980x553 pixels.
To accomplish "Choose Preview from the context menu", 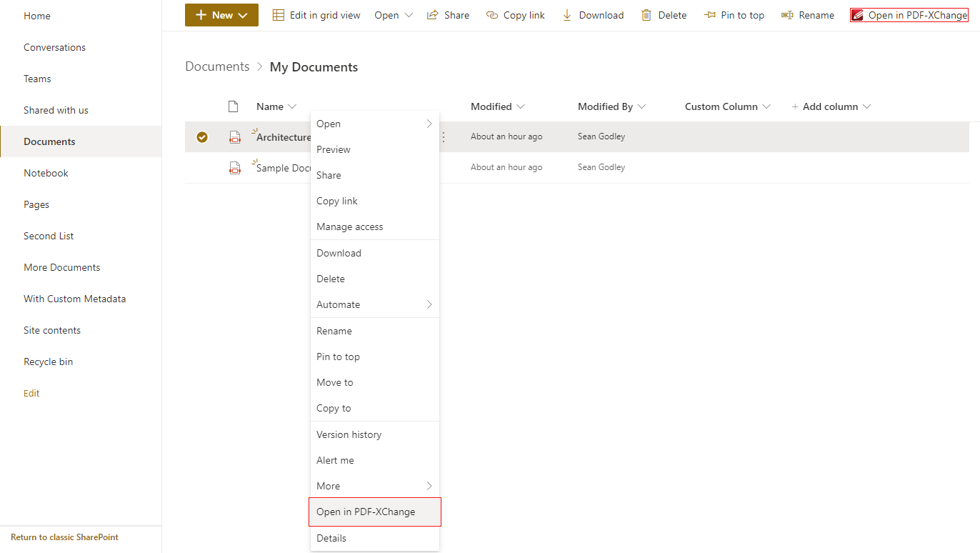I will coord(375,149).
